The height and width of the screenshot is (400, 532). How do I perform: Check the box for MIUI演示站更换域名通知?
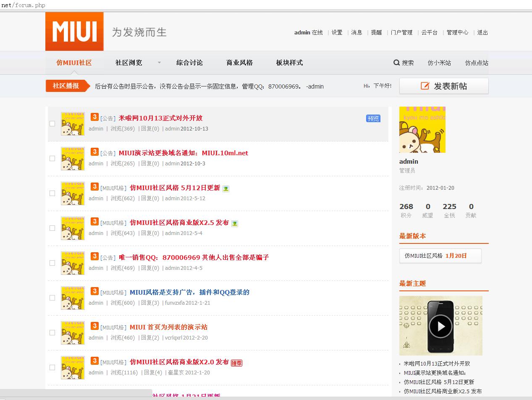pos(52,158)
